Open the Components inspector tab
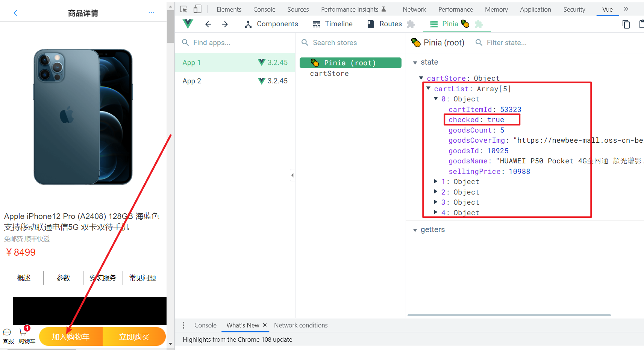 click(271, 24)
